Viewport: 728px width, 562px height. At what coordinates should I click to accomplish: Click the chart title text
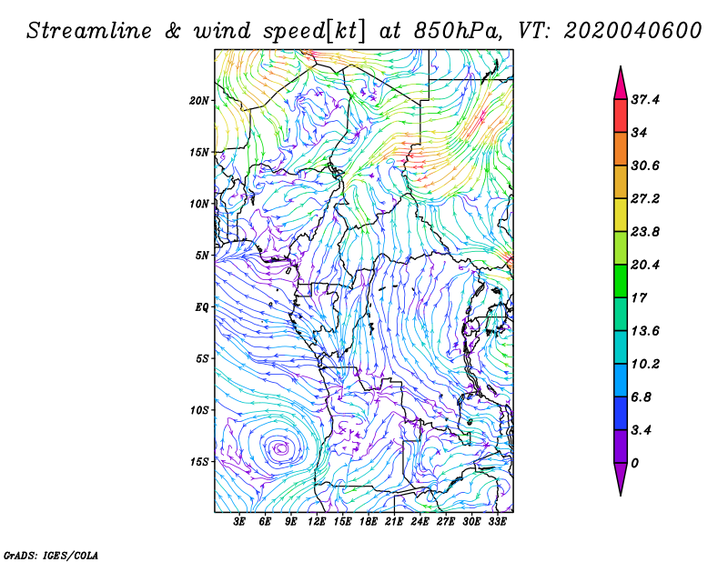tap(363, 31)
